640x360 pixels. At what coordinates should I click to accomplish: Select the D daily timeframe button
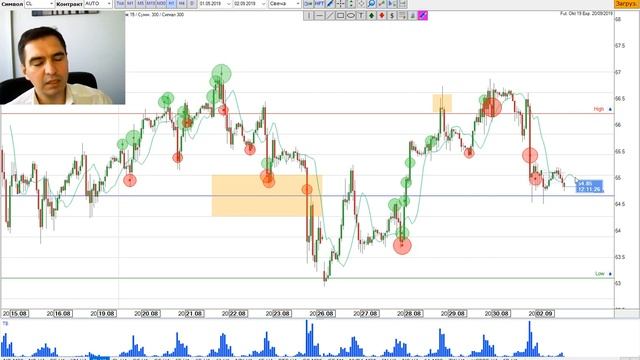click(x=192, y=4)
